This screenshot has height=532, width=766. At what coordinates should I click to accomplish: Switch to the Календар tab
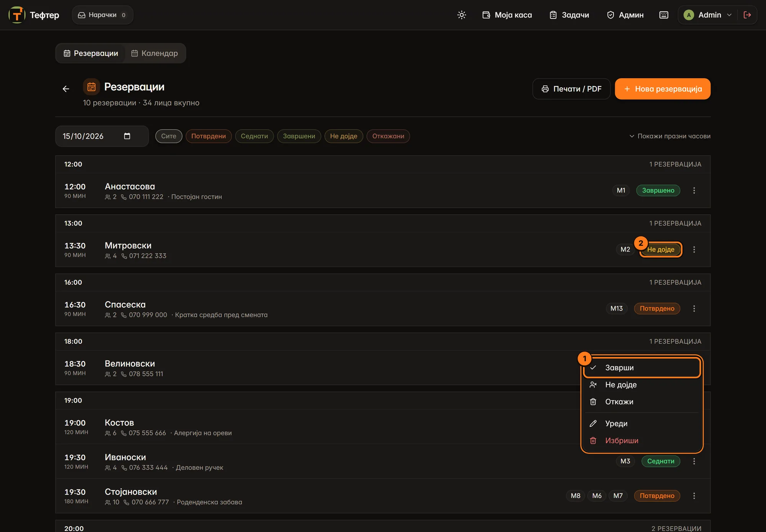[155, 53]
